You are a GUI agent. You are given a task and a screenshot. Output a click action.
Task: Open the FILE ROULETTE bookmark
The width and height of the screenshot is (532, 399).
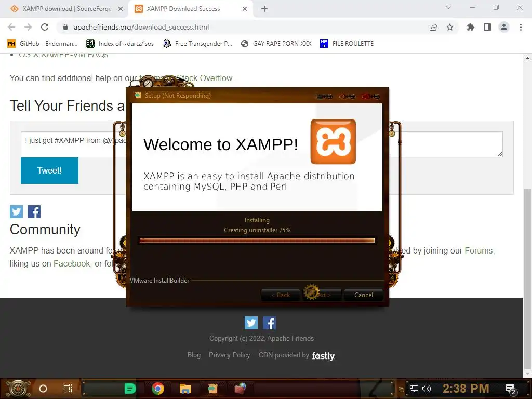point(347,44)
